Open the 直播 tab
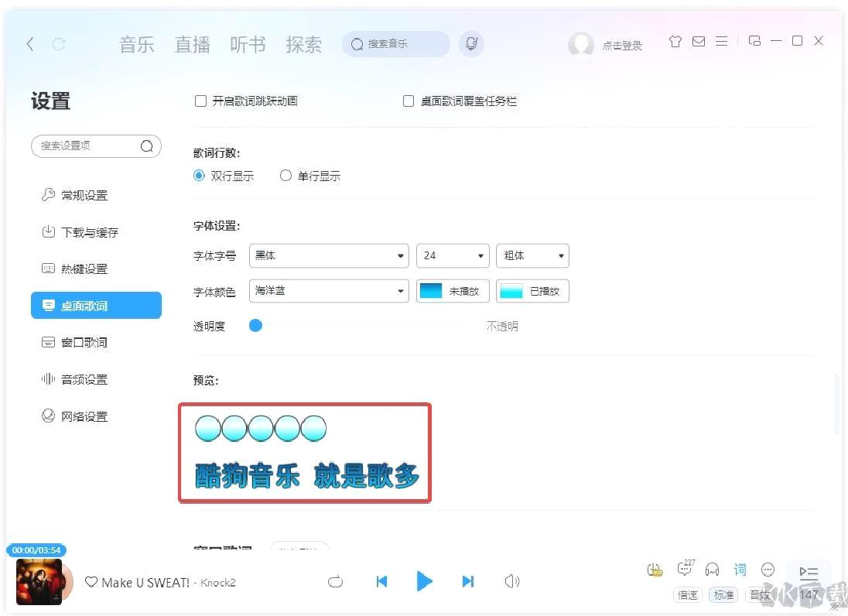848x616 pixels. [193, 44]
